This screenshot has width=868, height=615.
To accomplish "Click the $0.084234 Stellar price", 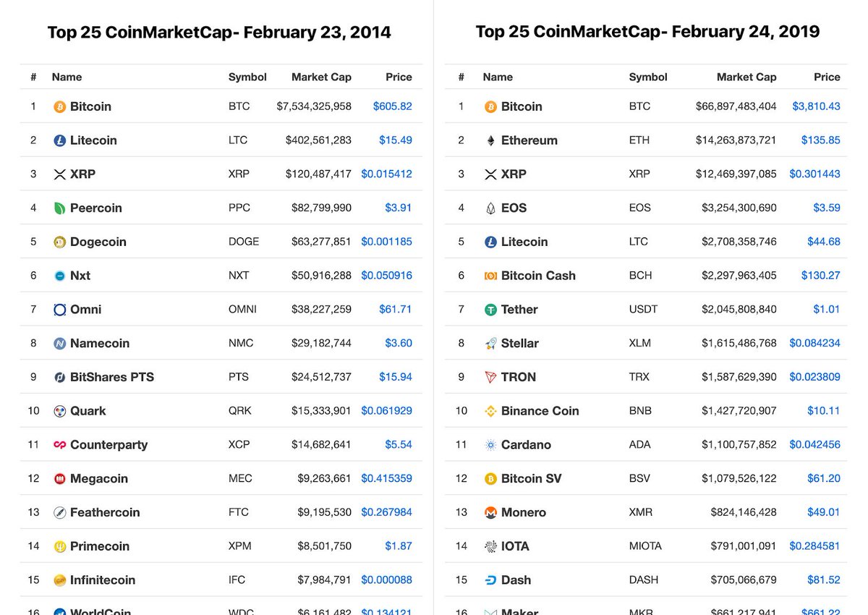I will click(x=815, y=344).
